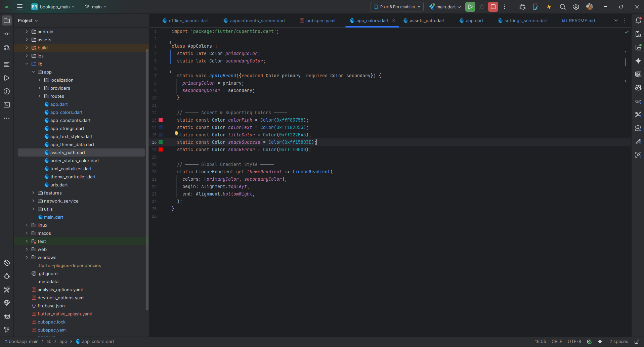This screenshot has width=644, height=347.
Task: Close the app_colors.dart tab
Action: click(394, 20)
